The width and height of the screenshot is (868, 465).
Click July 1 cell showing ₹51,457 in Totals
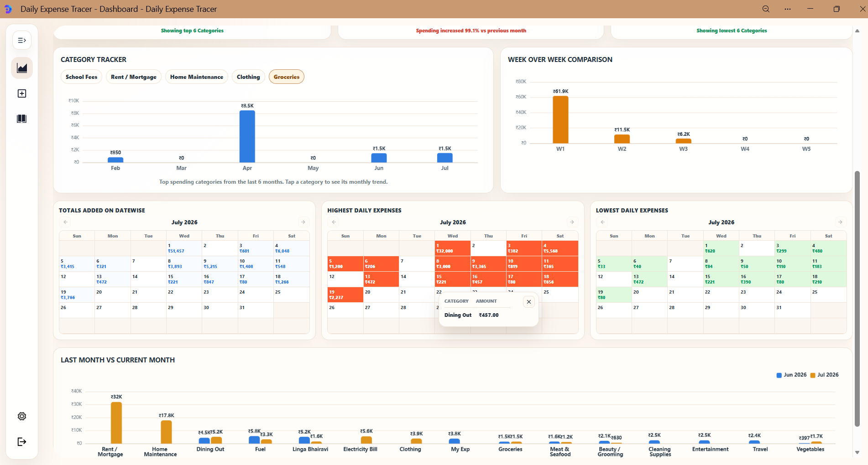coord(184,248)
